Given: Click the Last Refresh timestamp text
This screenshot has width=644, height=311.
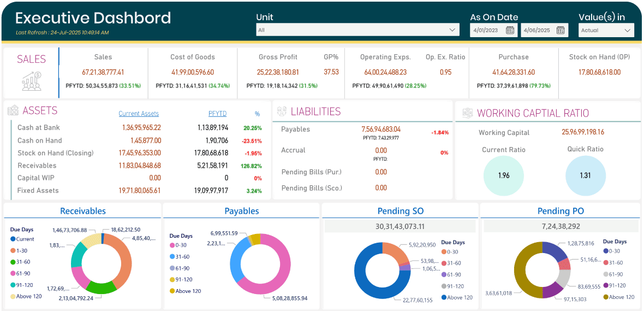Looking at the screenshot, I should (x=62, y=32).
